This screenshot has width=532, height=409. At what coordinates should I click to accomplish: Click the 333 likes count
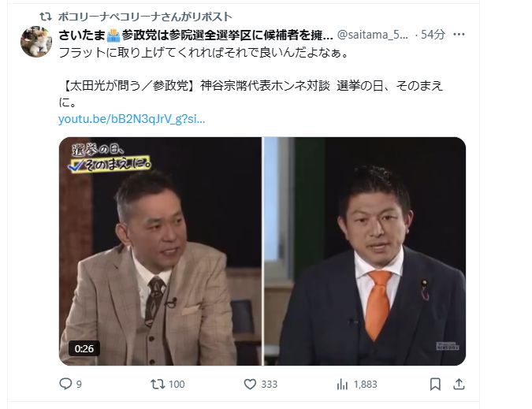[x=269, y=385]
